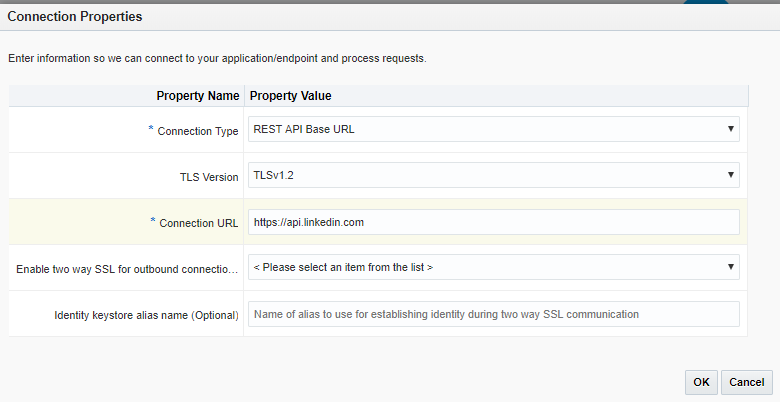780x402 pixels.
Task: Click the Connection Properties dialog title
Action: (75, 17)
